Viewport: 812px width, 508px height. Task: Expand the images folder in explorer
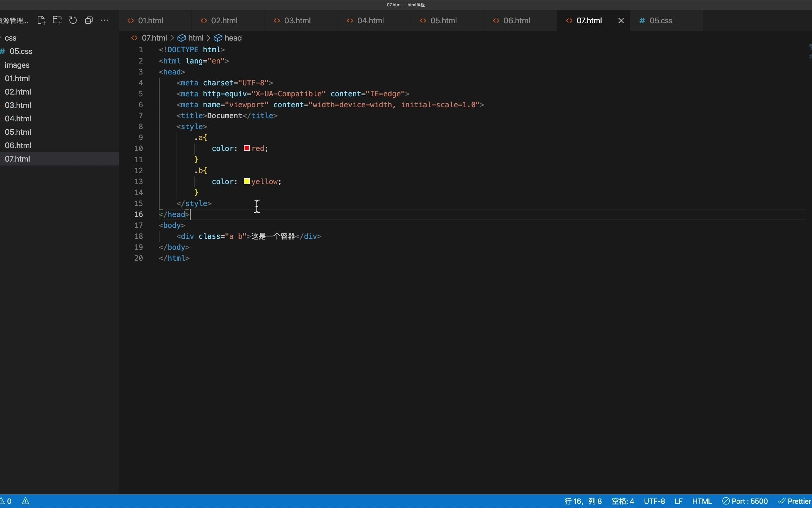point(59,65)
